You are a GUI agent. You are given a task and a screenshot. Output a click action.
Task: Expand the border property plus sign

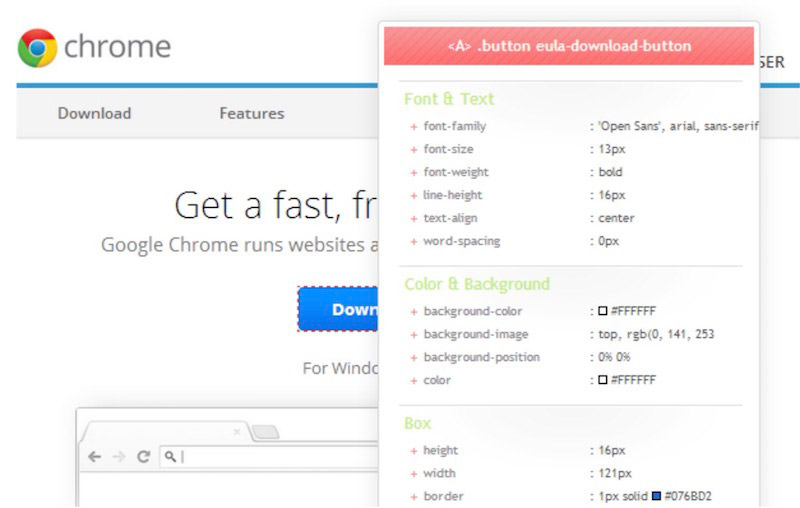[x=414, y=497]
